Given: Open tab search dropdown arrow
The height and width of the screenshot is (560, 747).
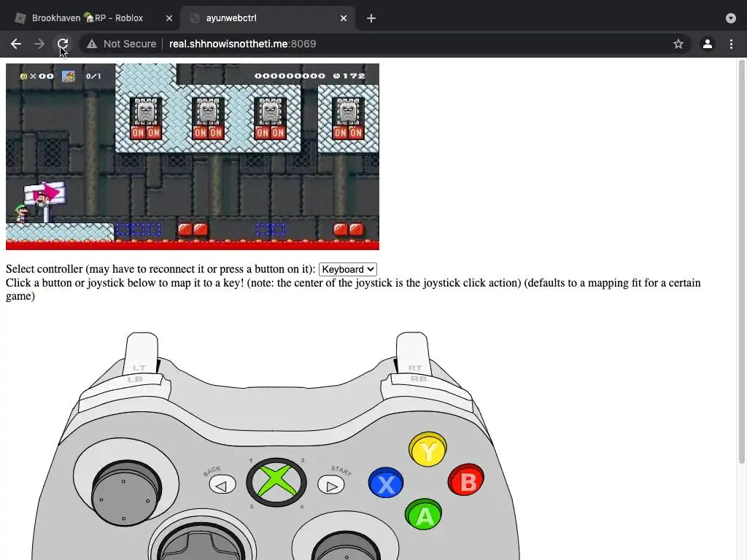Looking at the screenshot, I should (x=731, y=18).
